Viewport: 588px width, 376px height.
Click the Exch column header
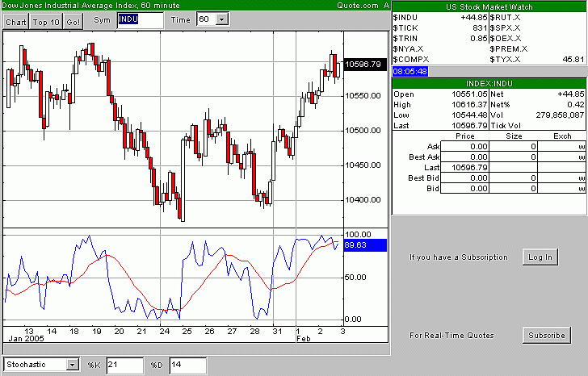click(x=562, y=136)
